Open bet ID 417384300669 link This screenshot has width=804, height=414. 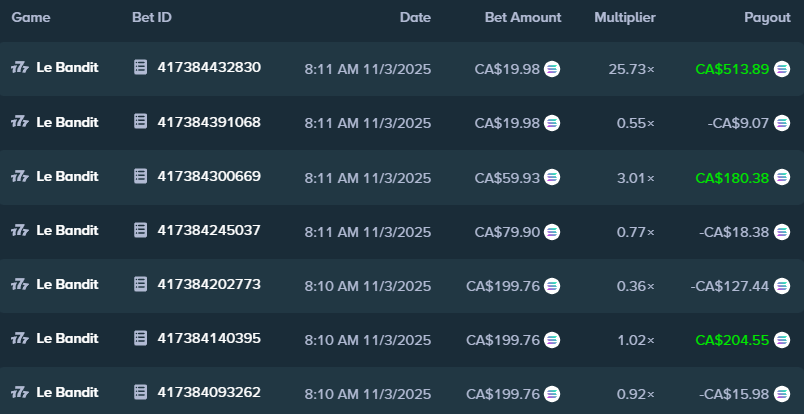[209, 176]
